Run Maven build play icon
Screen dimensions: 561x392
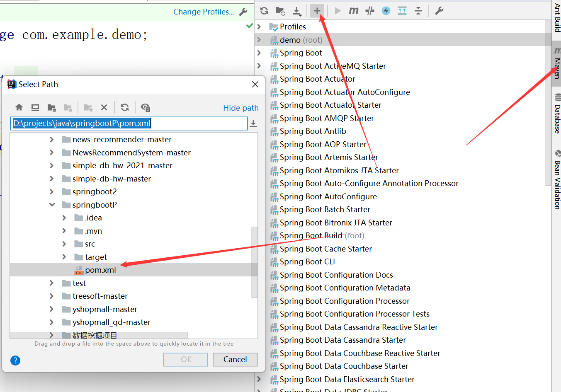338,11
